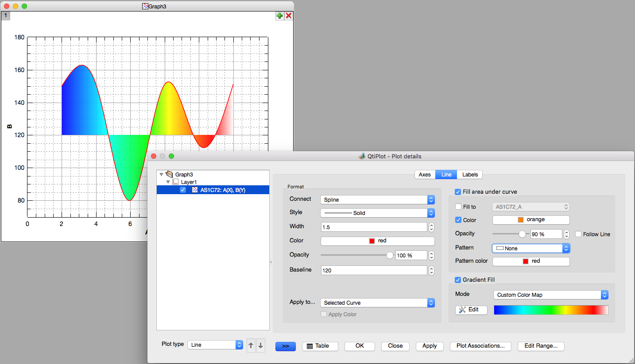Collapse the Graph3 tree node
The width and height of the screenshot is (635, 364).
161,175
